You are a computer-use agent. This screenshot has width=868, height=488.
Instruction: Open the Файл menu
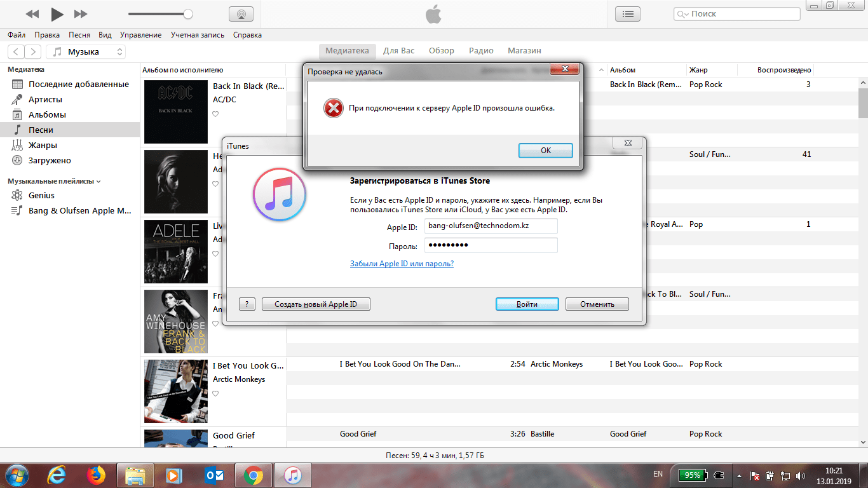coord(17,35)
